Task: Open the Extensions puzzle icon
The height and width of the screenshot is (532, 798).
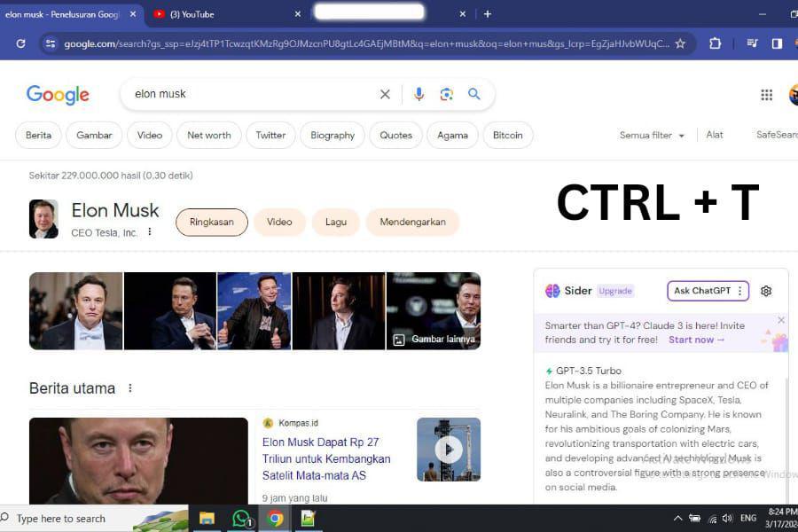Action: coord(715,43)
